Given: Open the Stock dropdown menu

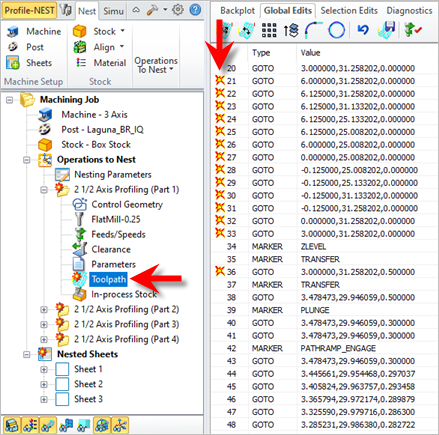Looking at the screenshot, I should point(123,31).
